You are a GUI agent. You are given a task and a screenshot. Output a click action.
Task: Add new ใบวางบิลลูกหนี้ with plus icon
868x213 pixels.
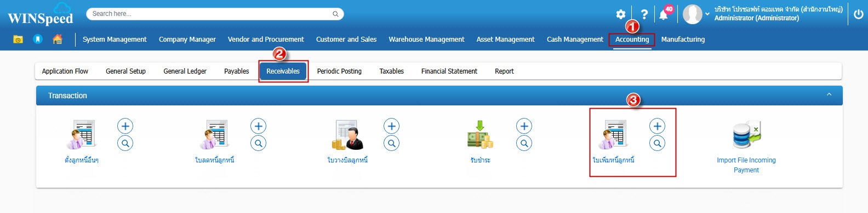[x=391, y=126]
